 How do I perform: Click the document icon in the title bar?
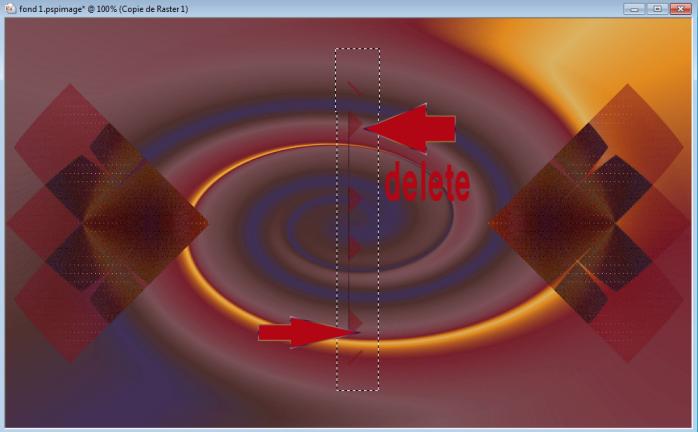(11, 9)
